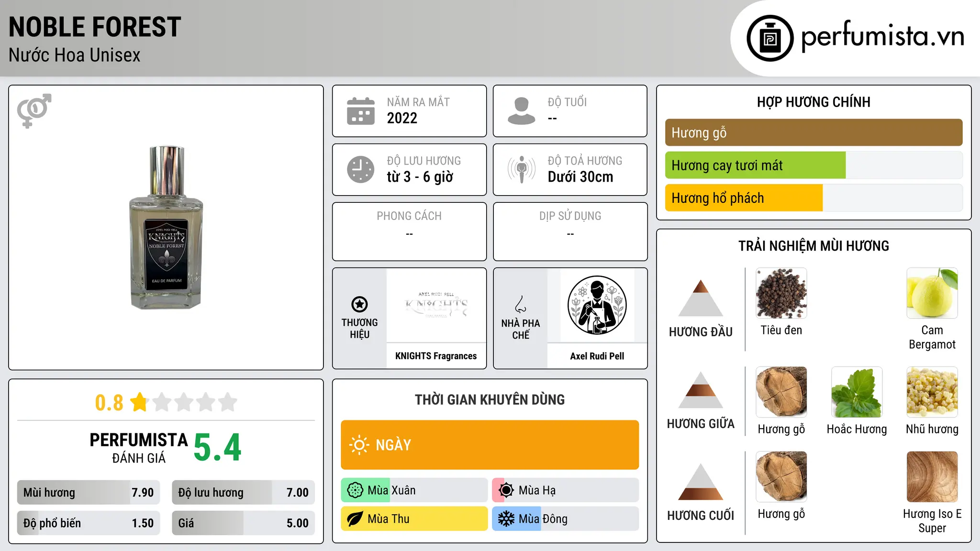Select the Cam Bergamot fruit image

pyautogui.click(x=932, y=293)
